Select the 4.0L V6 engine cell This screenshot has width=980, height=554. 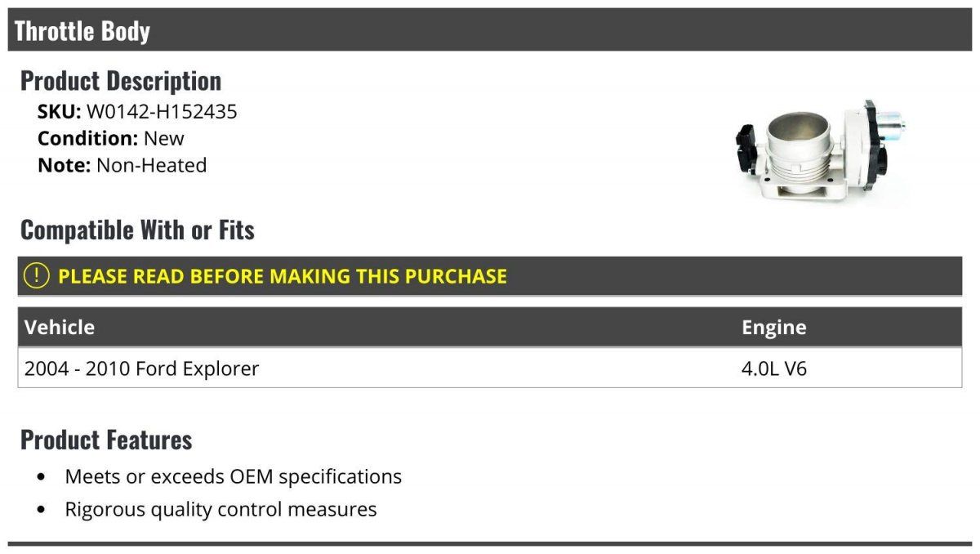pos(773,369)
